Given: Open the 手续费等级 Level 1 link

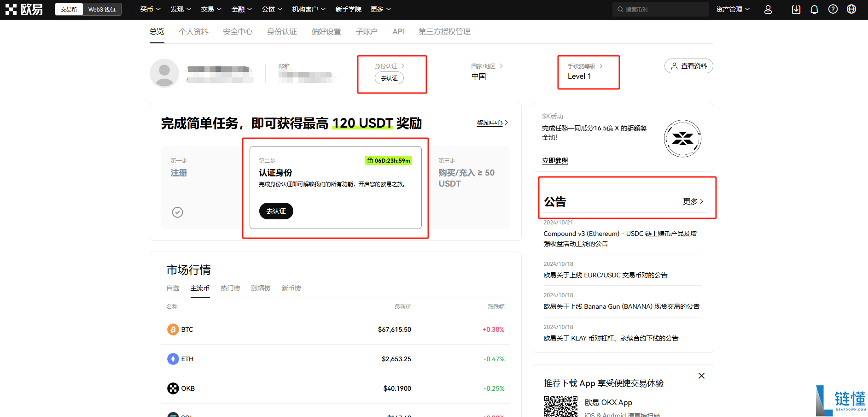Looking at the screenshot, I should [x=585, y=71].
